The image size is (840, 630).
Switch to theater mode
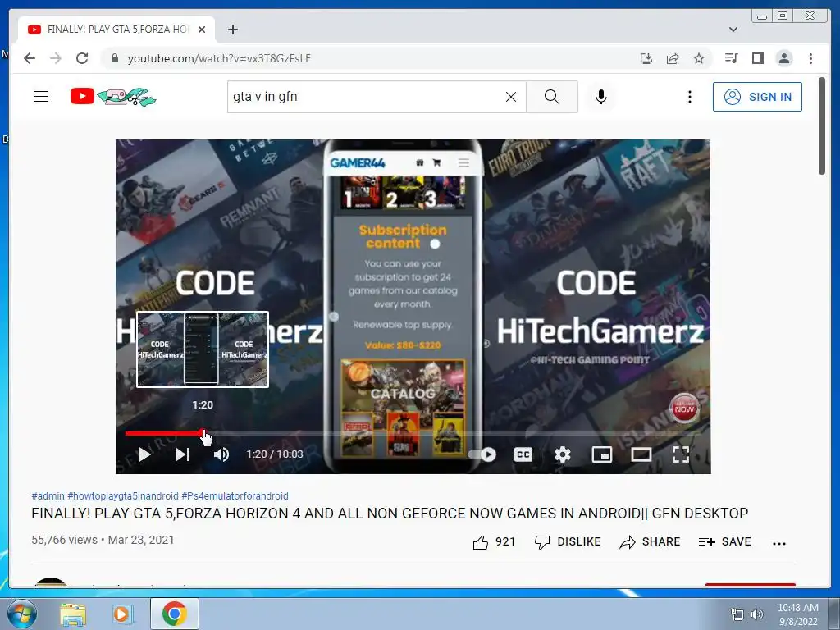click(641, 454)
